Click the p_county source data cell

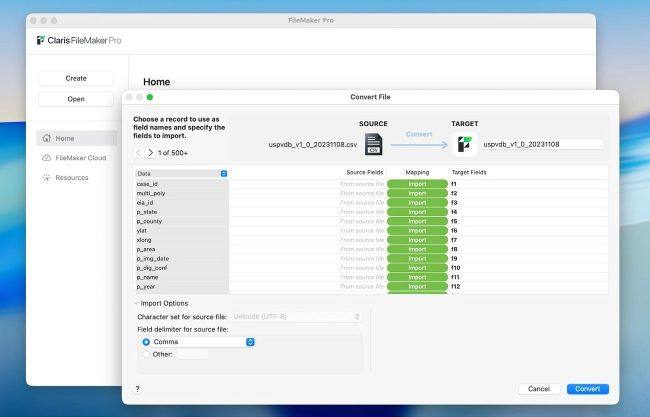coord(182,221)
